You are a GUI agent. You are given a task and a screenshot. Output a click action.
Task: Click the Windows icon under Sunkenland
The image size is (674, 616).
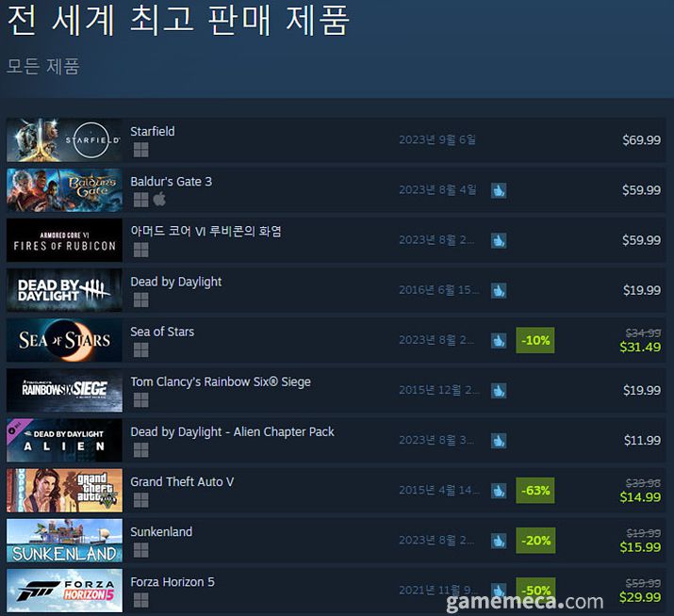140,550
